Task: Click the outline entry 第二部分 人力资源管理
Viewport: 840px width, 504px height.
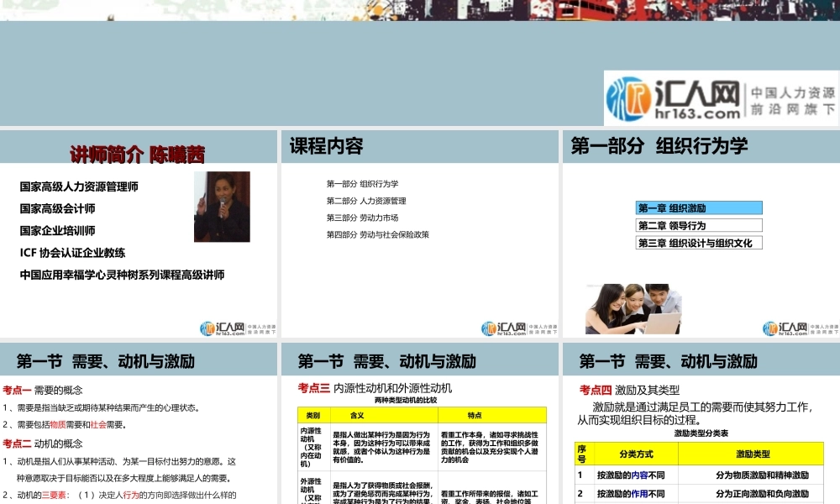Action: tap(366, 201)
